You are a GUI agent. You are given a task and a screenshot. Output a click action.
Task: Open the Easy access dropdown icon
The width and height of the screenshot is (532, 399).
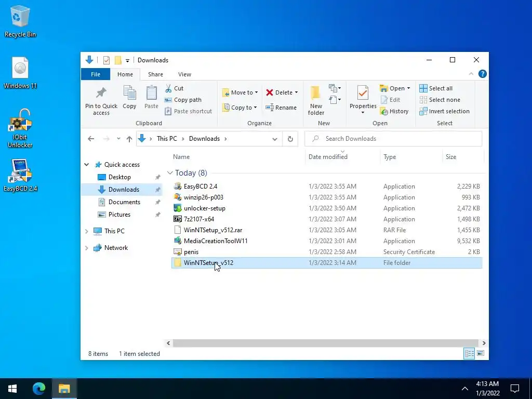tap(335, 100)
